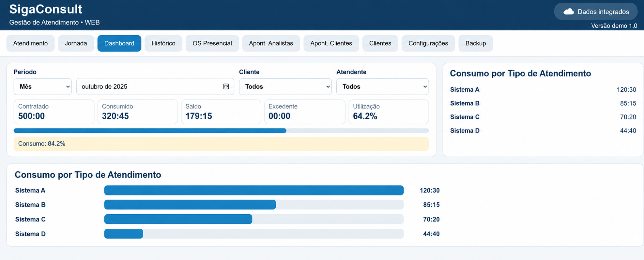
Task: Switch to Apont. Analistas tab
Action: tap(271, 43)
